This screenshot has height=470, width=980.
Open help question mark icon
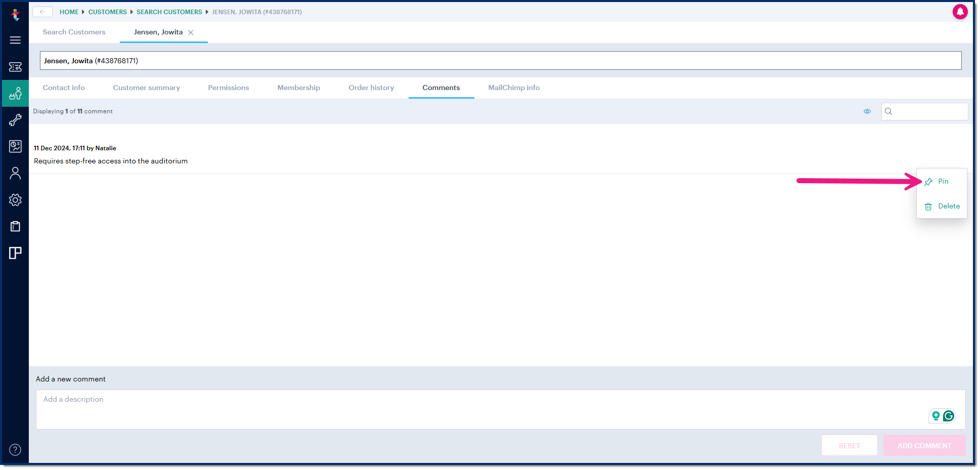coord(15,450)
